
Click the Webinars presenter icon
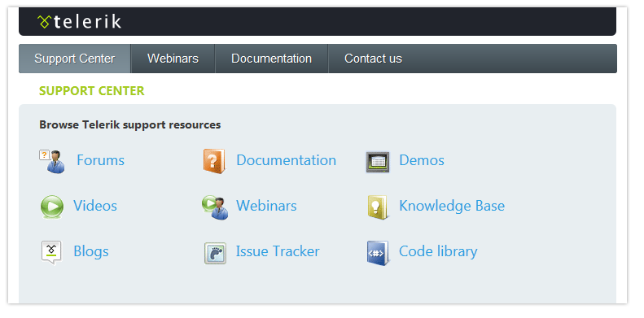215,207
